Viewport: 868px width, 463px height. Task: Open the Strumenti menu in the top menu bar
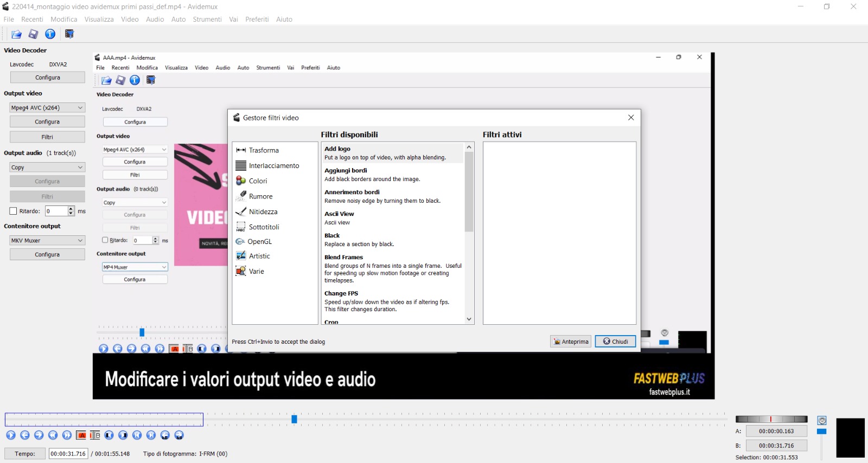[x=207, y=19]
